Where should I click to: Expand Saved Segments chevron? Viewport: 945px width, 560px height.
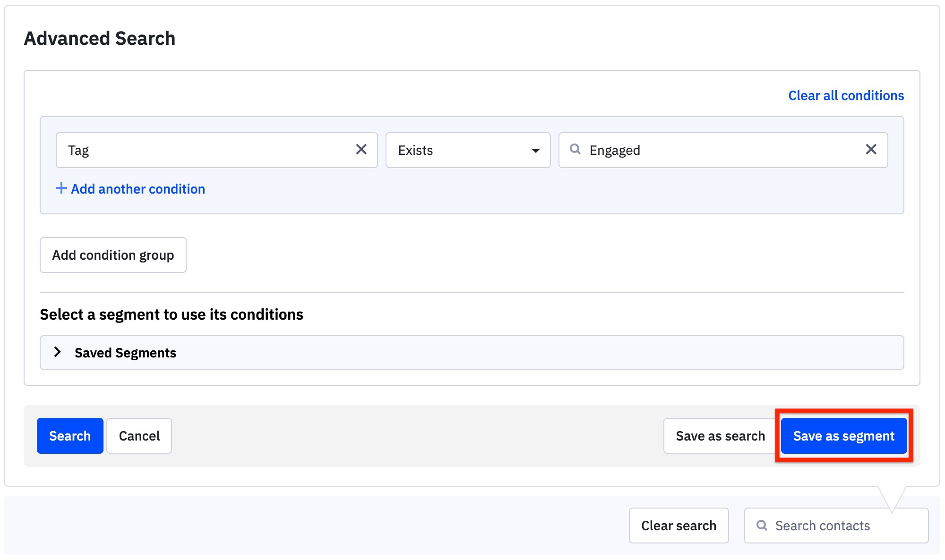pyautogui.click(x=58, y=352)
